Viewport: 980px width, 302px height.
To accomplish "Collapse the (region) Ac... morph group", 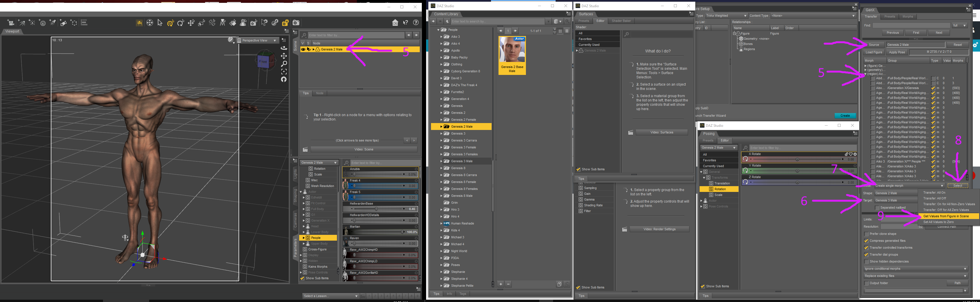I will tap(865, 74).
